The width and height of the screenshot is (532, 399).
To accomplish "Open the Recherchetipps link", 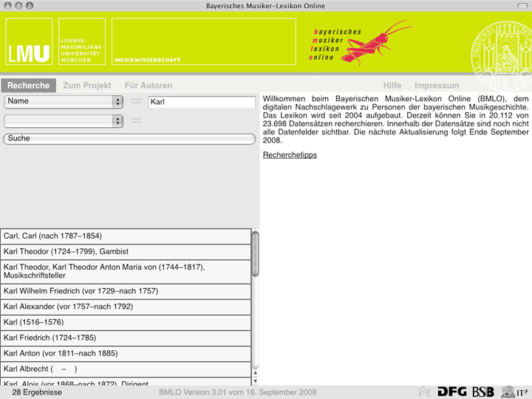I will click(x=290, y=155).
